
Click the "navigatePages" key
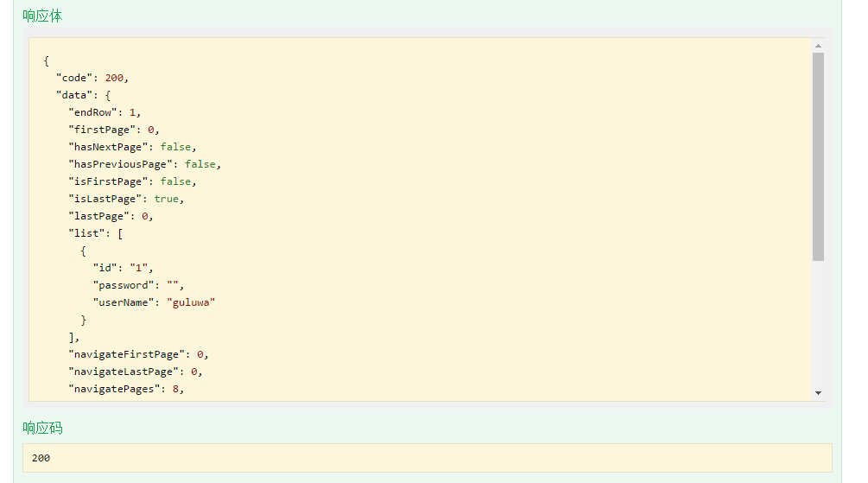coord(114,389)
